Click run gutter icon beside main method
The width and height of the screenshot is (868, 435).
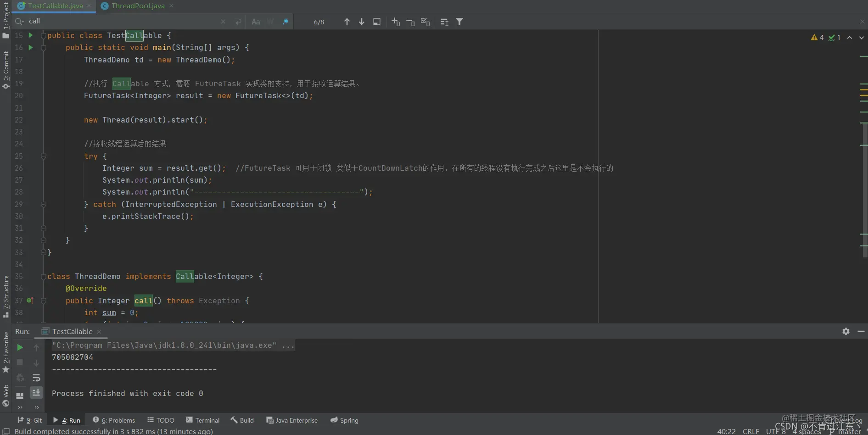coord(31,47)
